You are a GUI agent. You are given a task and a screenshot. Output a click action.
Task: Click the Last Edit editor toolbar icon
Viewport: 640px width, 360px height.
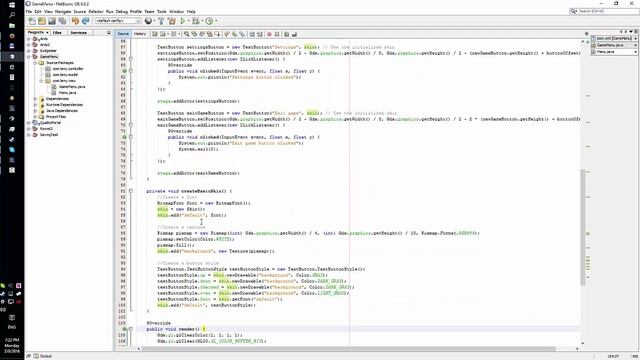click(x=155, y=34)
